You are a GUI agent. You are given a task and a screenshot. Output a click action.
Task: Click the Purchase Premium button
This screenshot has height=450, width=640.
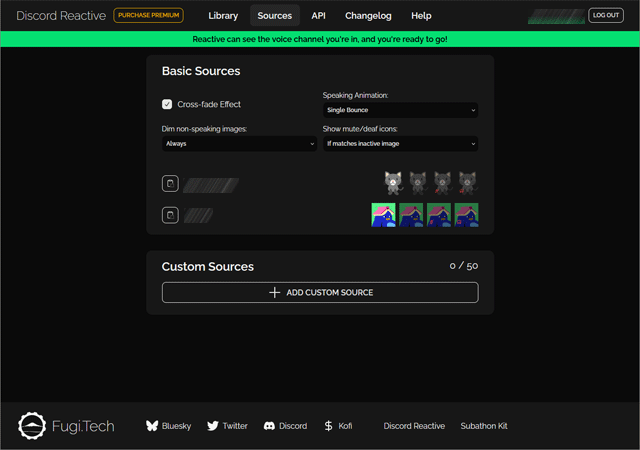point(149,15)
